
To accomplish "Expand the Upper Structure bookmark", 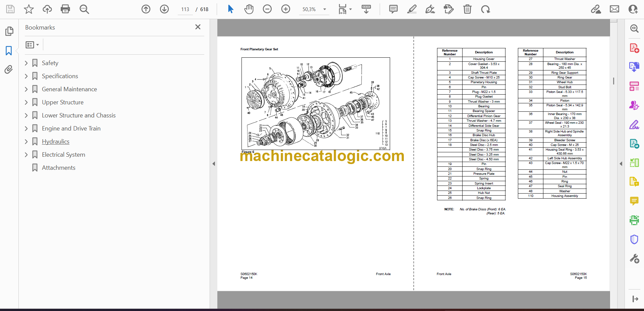I will tap(26, 102).
